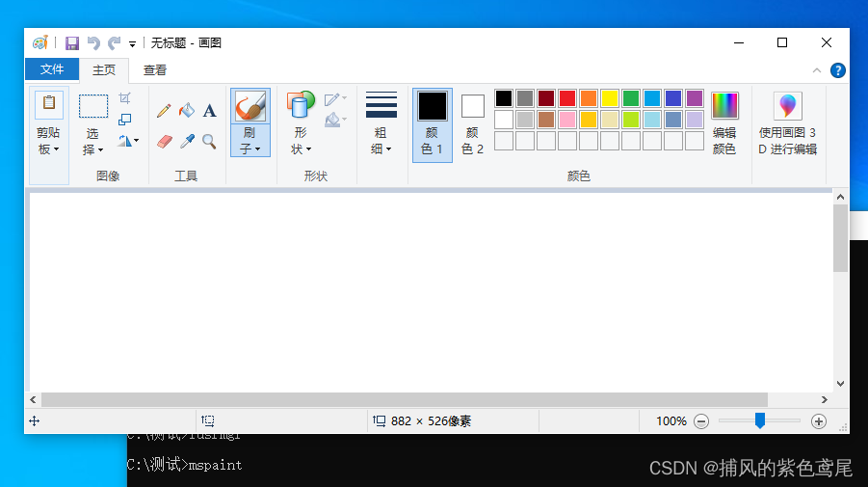Viewport: 868px width, 487px height.
Task: Open the Rotate or flip dropdown
Action: (128, 141)
